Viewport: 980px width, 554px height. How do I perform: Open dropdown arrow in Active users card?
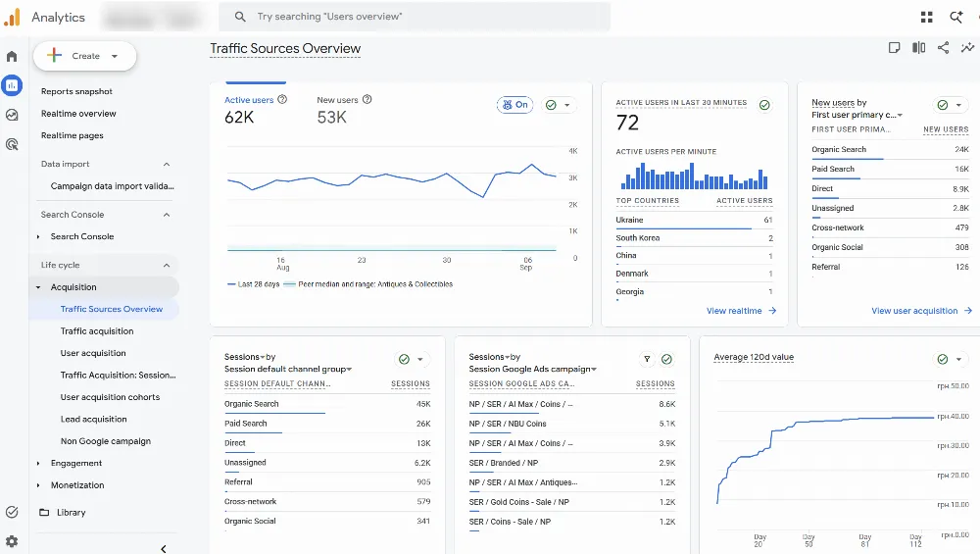pyautogui.click(x=566, y=105)
